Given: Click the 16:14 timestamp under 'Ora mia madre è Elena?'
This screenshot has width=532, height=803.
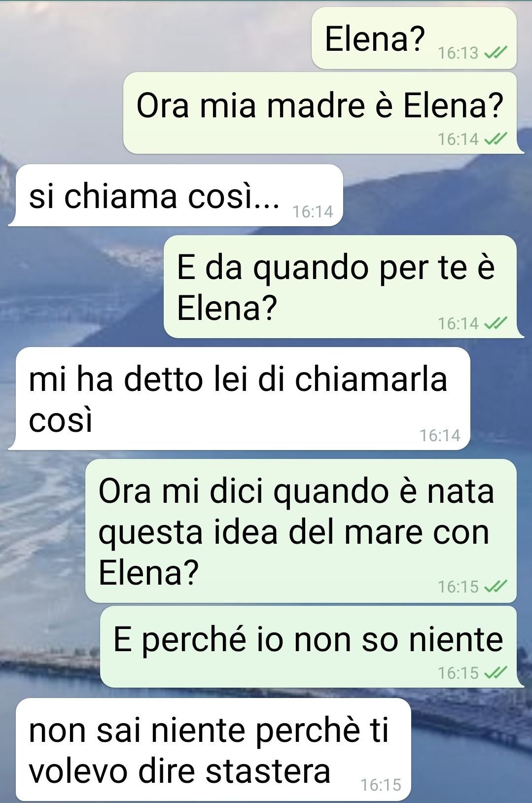Looking at the screenshot, I should tap(458, 139).
